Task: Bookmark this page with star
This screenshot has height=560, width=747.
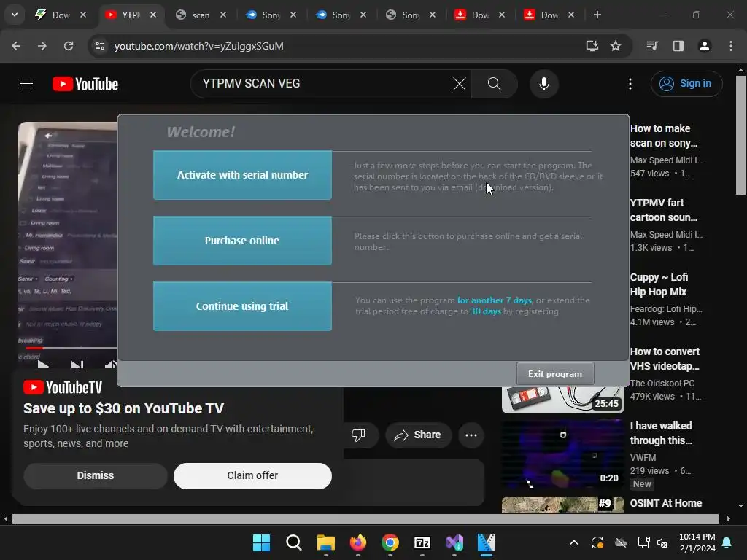Action: click(616, 46)
